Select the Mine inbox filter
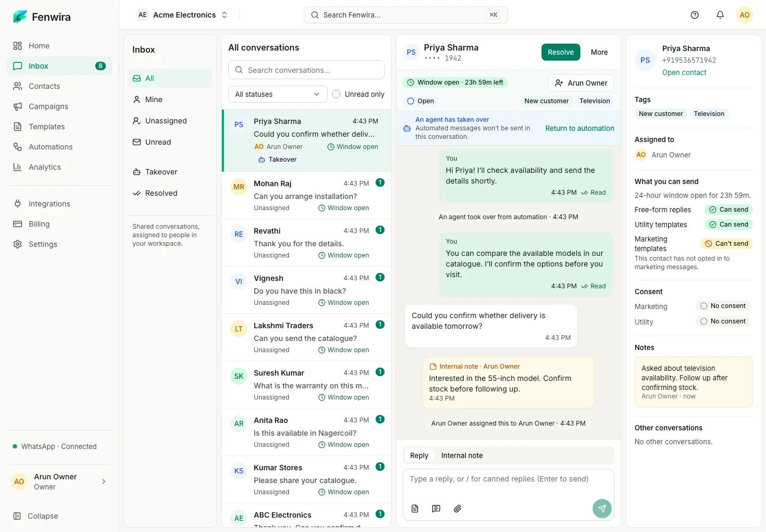Screen dimensions: 766x532 point(170,99)
